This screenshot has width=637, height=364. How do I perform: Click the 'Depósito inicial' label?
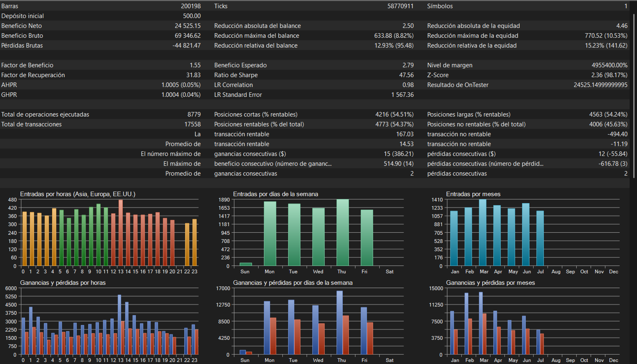pos(23,16)
